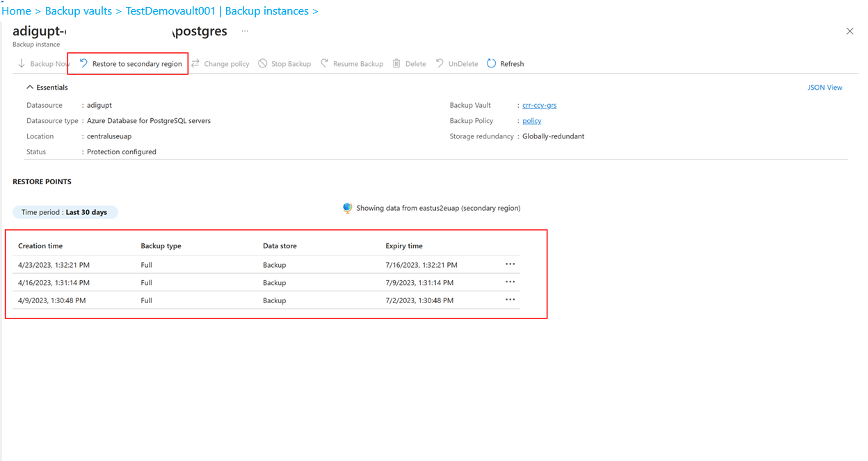Open the crr-ccy-grs backup vault link

click(539, 106)
